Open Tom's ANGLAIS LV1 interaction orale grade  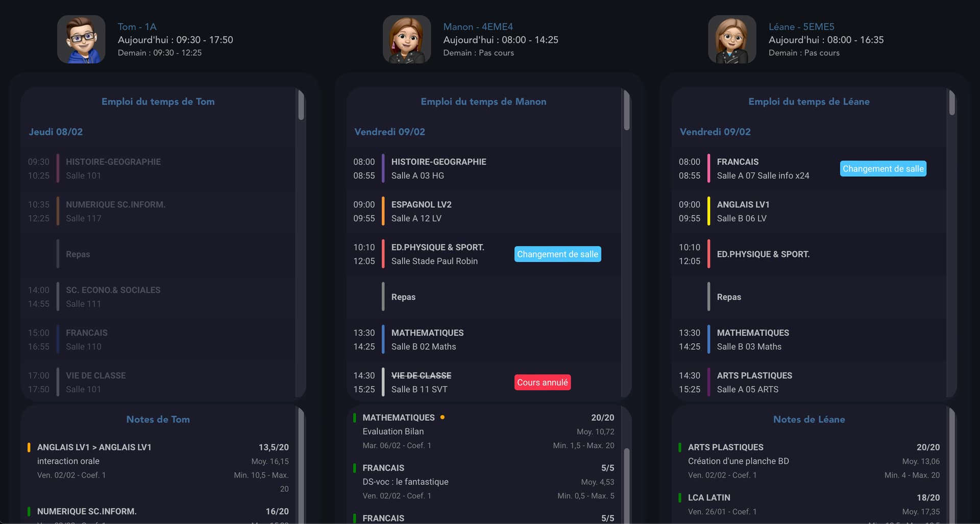point(158,467)
